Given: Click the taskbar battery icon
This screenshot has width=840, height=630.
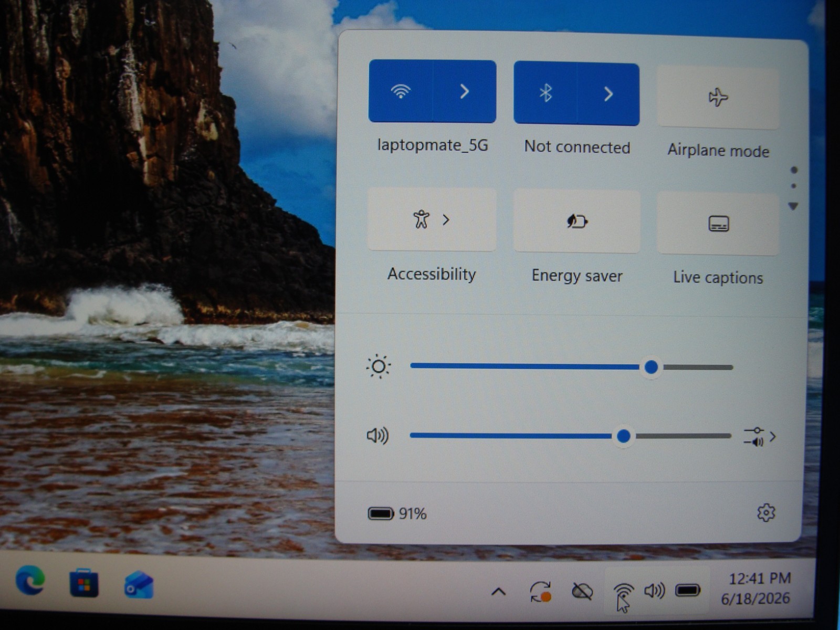Looking at the screenshot, I should pos(687,591).
